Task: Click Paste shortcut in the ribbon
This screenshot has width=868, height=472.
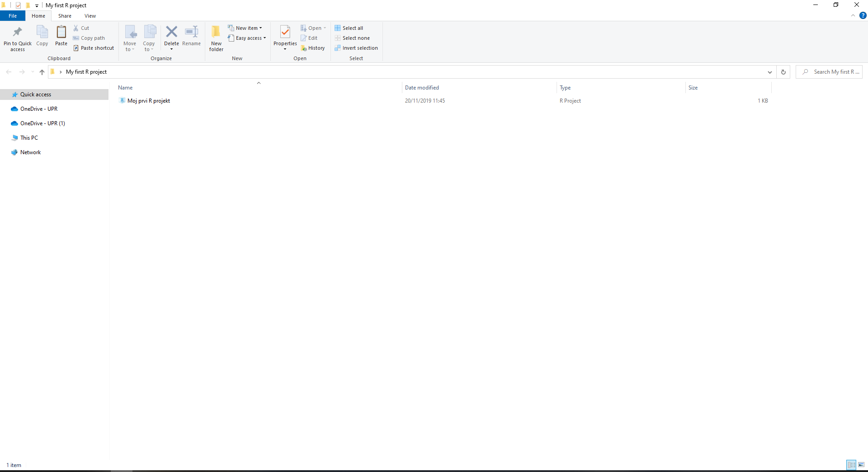Action: 94,48
